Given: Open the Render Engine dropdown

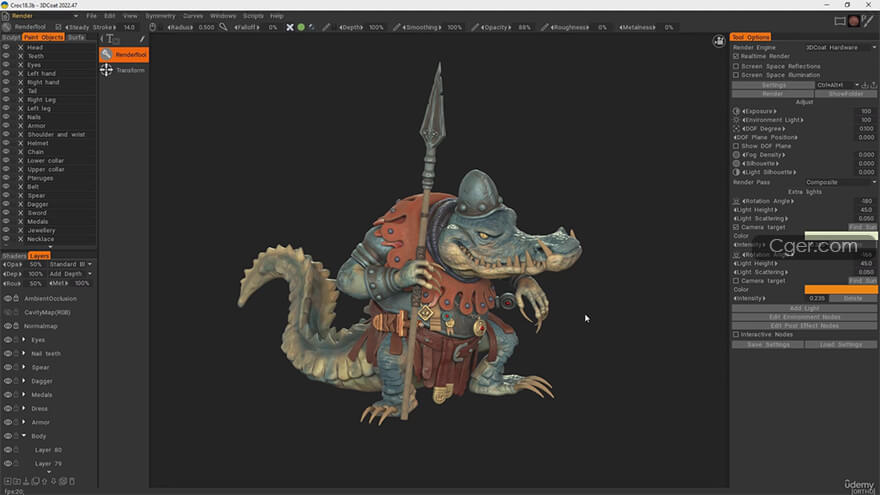Looking at the screenshot, I should point(840,48).
